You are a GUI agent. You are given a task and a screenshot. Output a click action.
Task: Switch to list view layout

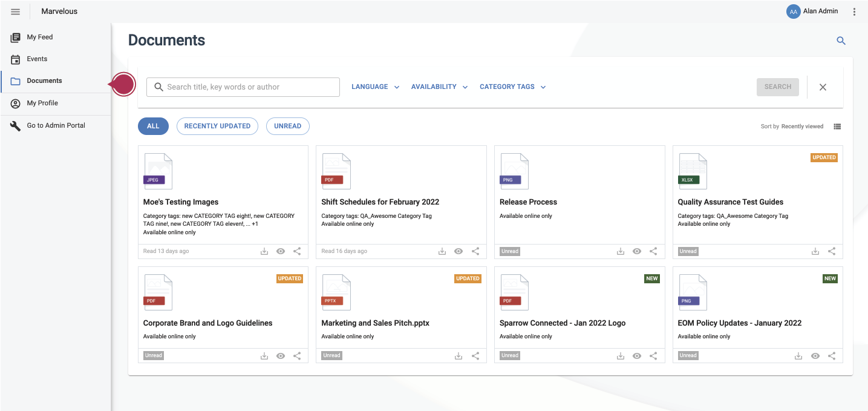coord(837,127)
